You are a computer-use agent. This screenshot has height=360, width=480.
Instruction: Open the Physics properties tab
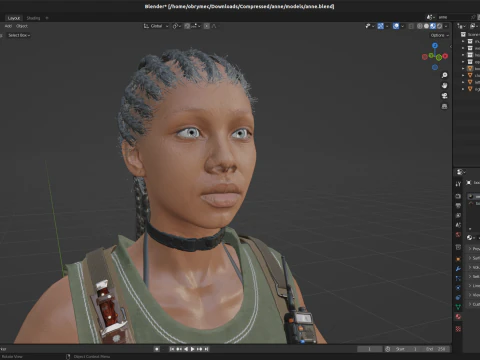click(x=458, y=288)
